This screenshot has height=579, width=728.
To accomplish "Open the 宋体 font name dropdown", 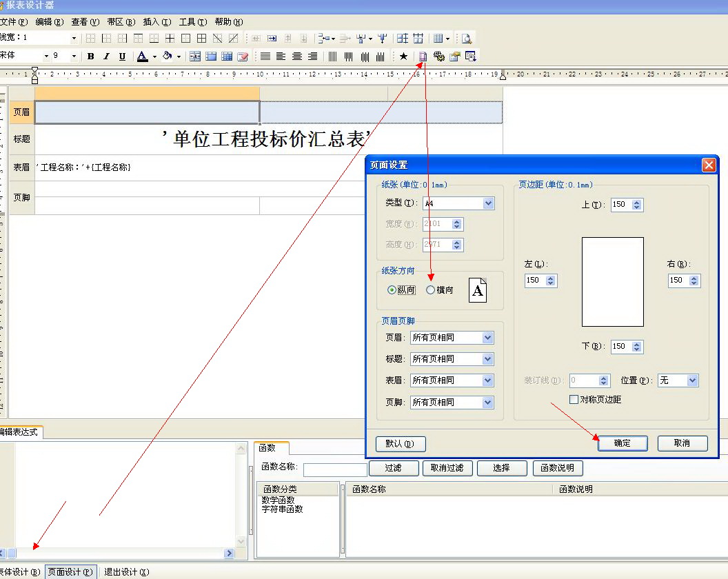I will 46,57.
